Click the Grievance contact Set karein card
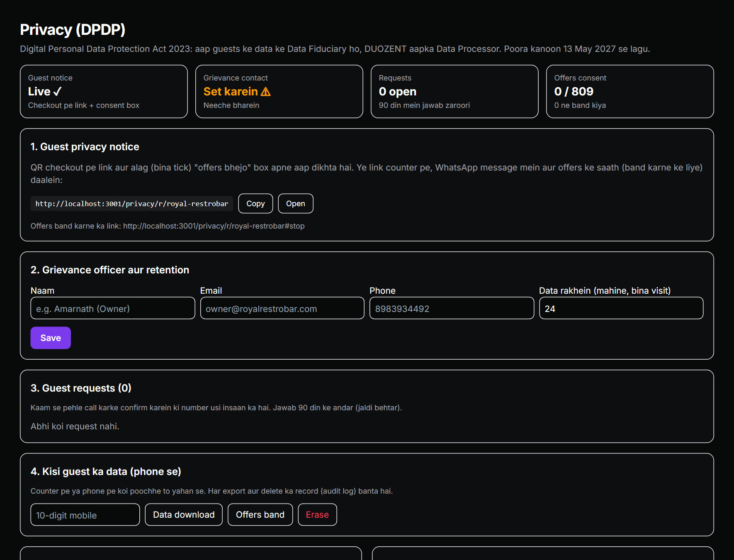This screenshot has width=734, height=560. pos(279,91)
